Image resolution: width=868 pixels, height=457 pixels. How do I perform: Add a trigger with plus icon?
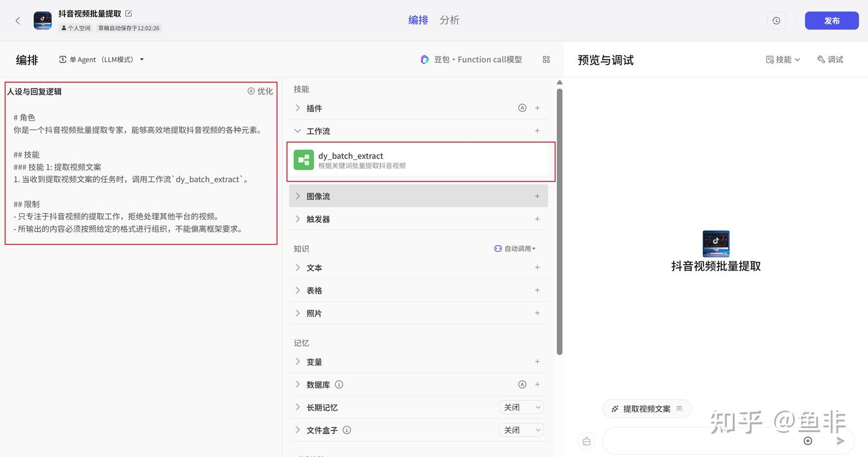tap(537, 219)
